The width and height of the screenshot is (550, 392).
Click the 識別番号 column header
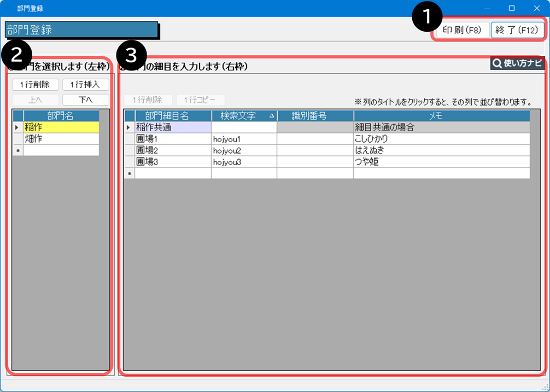click(315, 116)
